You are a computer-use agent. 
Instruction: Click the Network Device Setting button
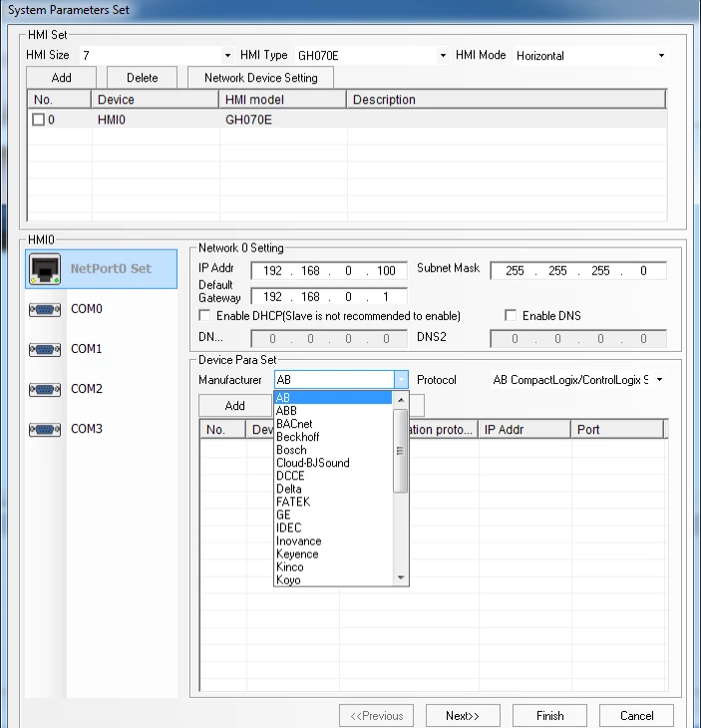260,78
